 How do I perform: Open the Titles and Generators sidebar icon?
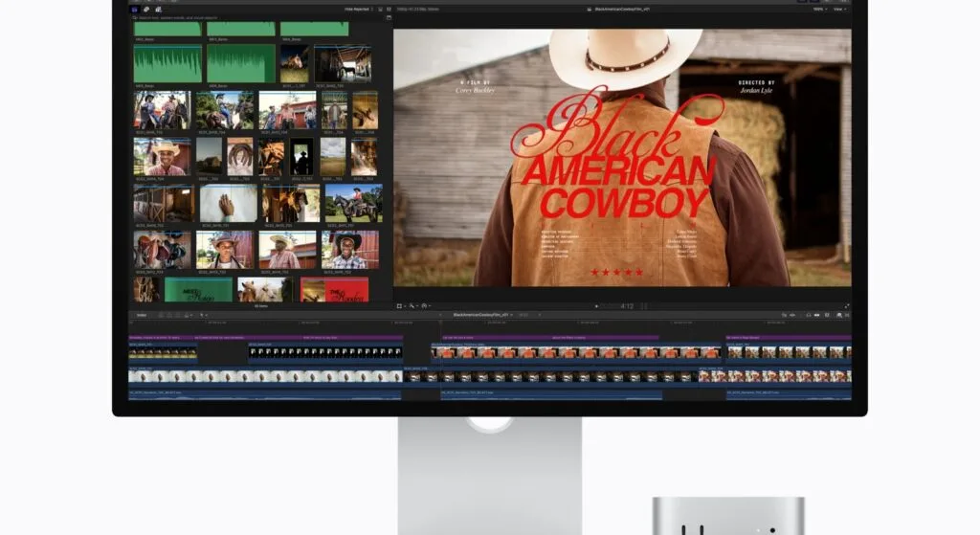(x=158, y=10)
